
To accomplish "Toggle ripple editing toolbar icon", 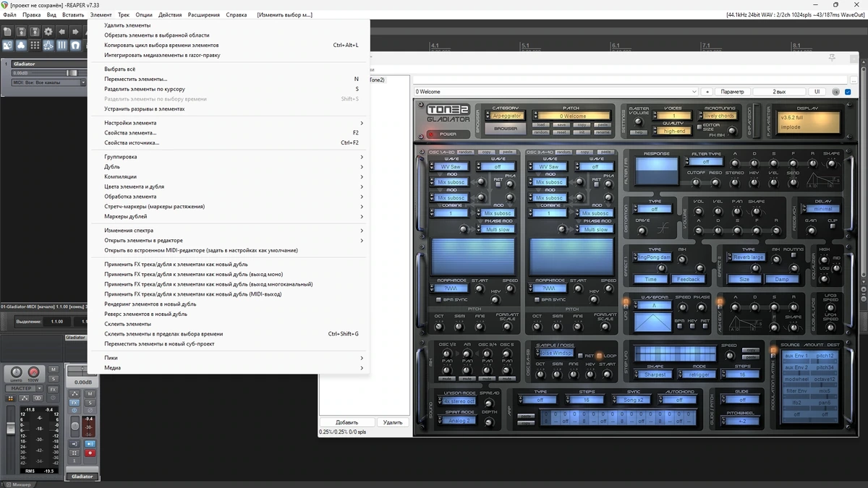I will pyautogui.click(x=48, y=46).
